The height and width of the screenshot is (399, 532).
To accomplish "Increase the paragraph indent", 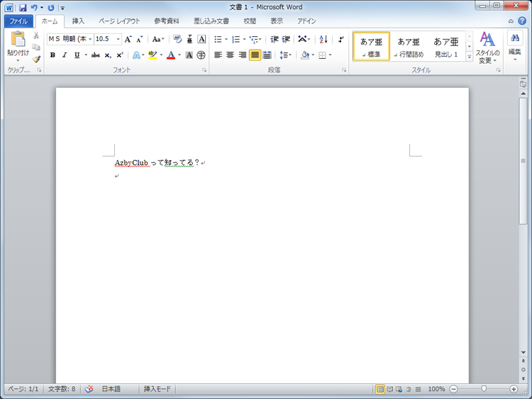I will pyautogui.click(x=287, y=39).
